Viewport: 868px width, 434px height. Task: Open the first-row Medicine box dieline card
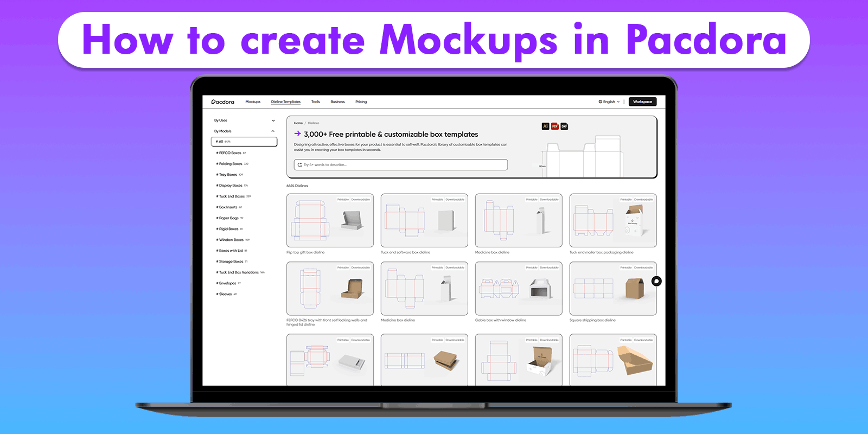[x=519, y=221]
